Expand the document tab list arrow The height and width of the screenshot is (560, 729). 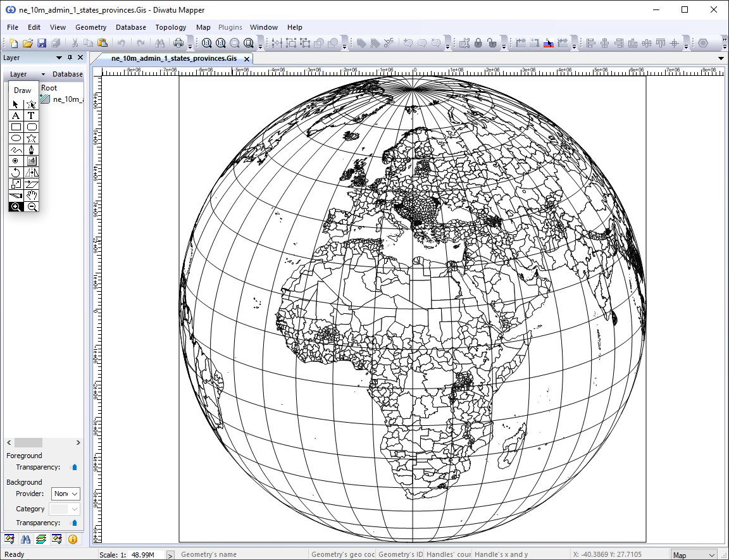pyautogui.click(x=721, y=58)
